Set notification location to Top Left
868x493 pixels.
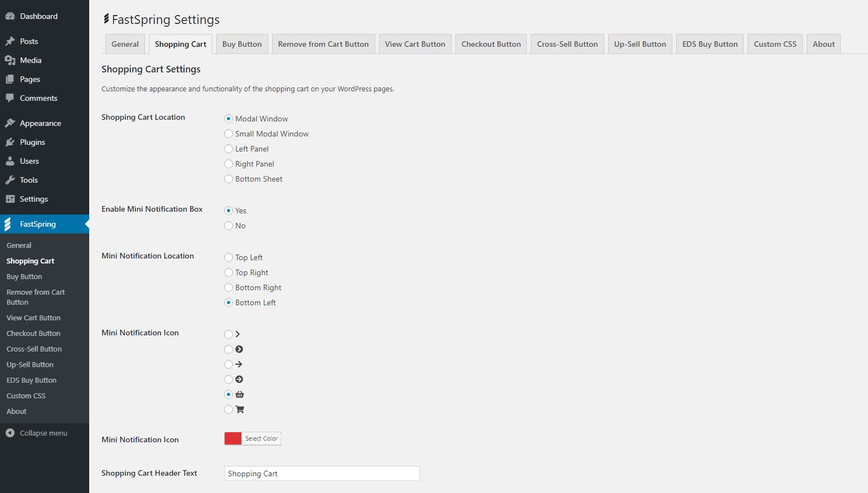click(229, 257)
